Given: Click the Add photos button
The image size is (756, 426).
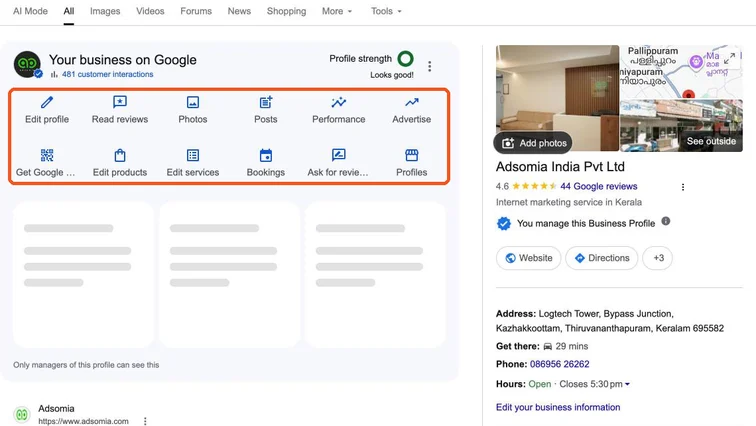Looking at the screenshot, I should point(533,143).
